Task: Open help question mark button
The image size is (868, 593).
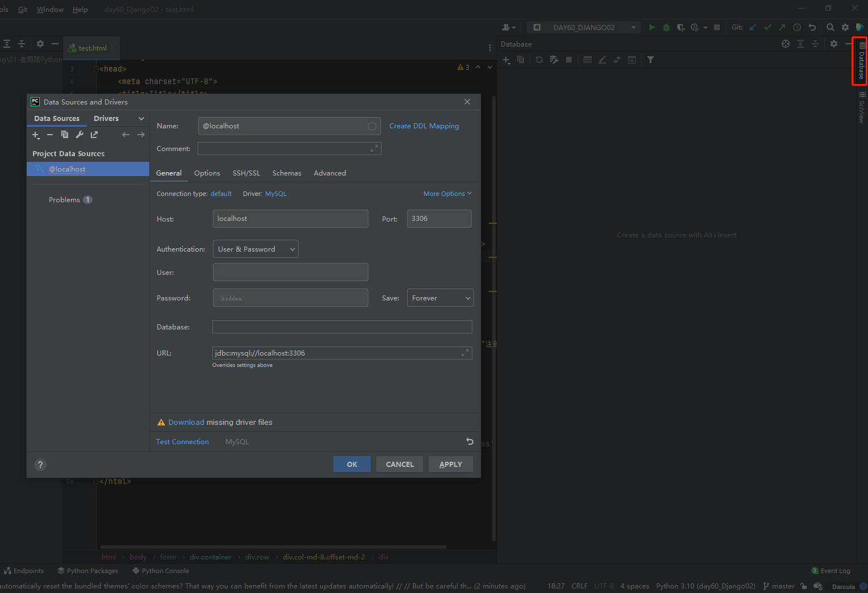Action: tap(40, 465)
